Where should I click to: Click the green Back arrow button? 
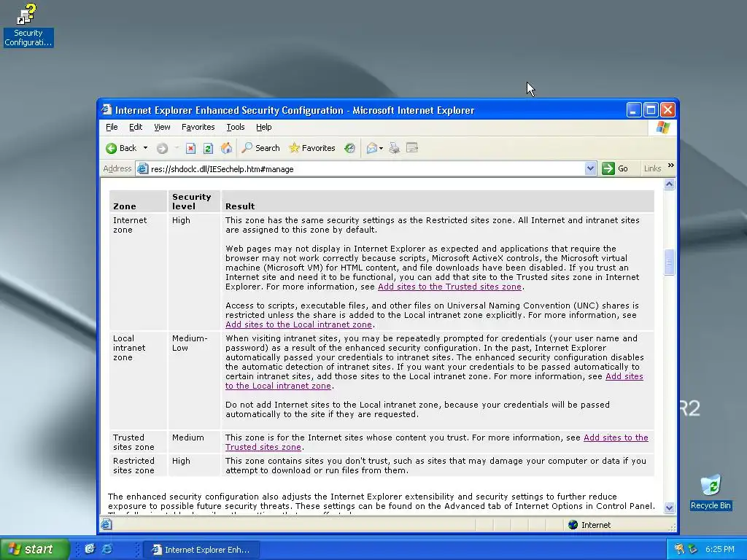click(x=122, y=148)
